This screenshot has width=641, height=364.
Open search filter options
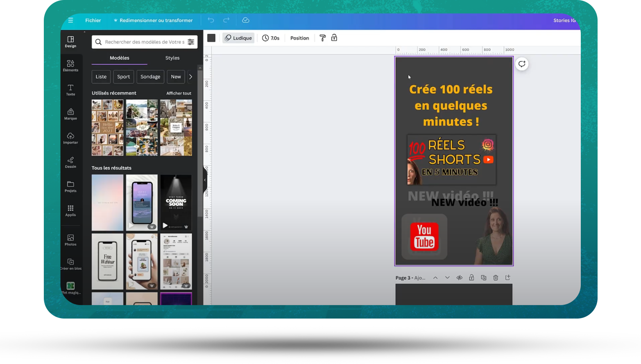[x=191, y=42]
